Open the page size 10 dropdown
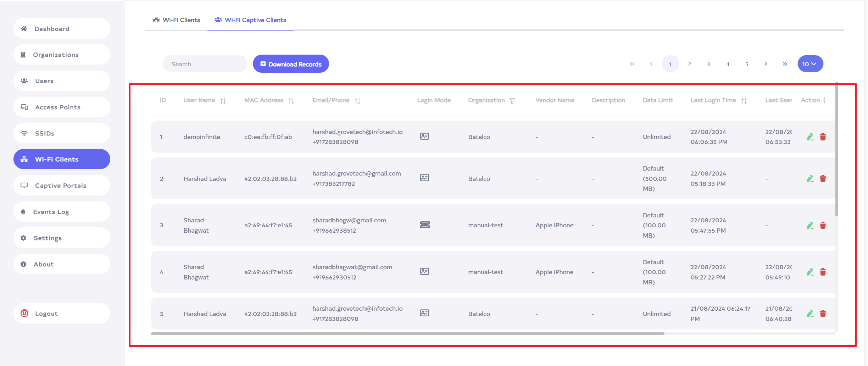Viewport: 868px width, 366px height. [x=810, y=64]
